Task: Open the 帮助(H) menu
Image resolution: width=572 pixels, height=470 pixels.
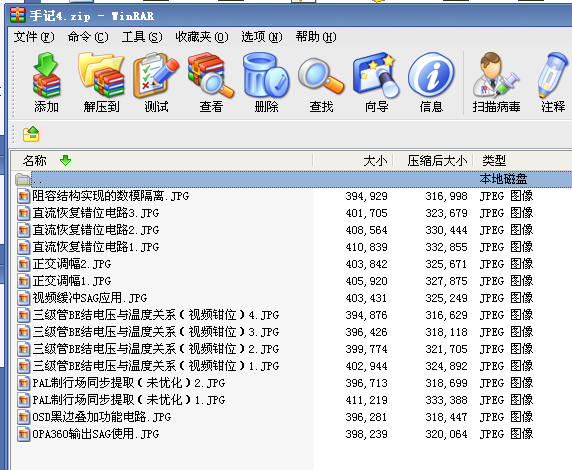Action: 316,37
